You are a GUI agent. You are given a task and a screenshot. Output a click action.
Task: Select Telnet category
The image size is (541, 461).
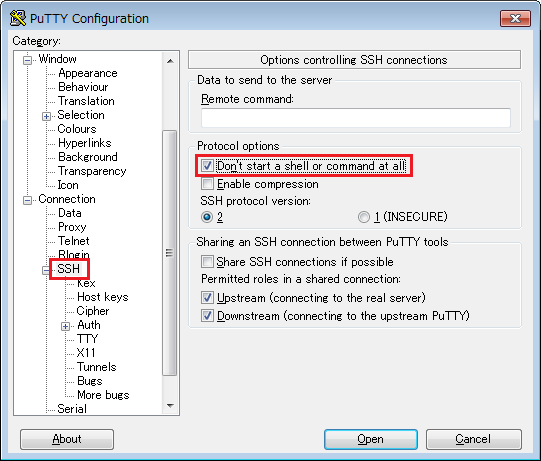(73, 241)
